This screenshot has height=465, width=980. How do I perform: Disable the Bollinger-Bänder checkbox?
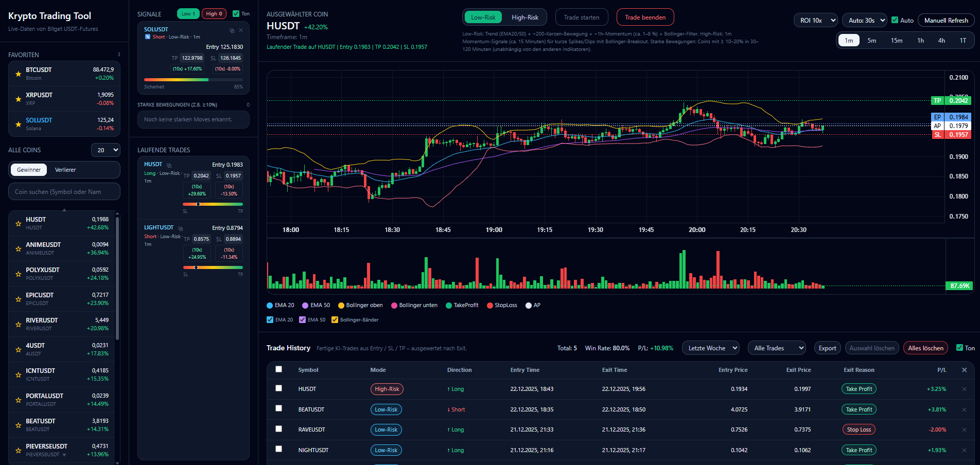pyautogui.click(x=335, y=320)
